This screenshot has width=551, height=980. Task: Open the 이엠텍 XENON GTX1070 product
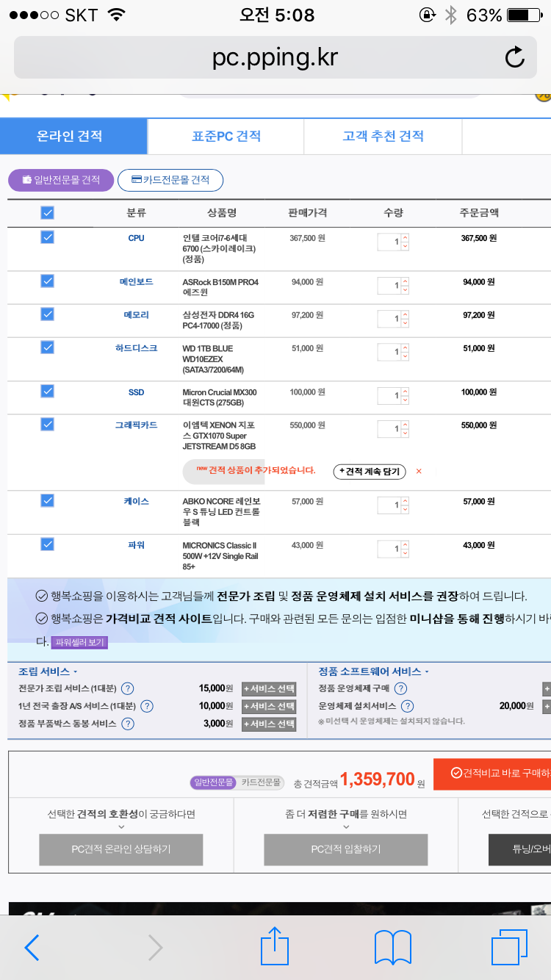coord(219,436)
